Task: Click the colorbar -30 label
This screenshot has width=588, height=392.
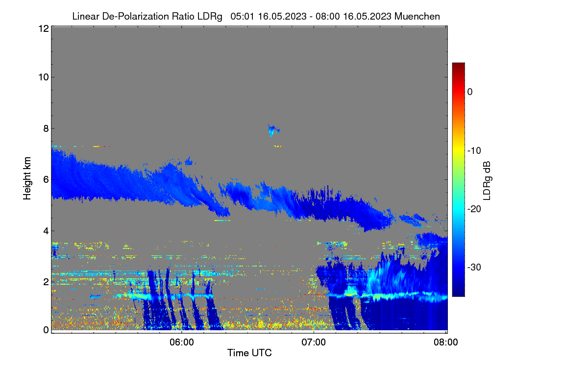Action: tap(474, 267)
